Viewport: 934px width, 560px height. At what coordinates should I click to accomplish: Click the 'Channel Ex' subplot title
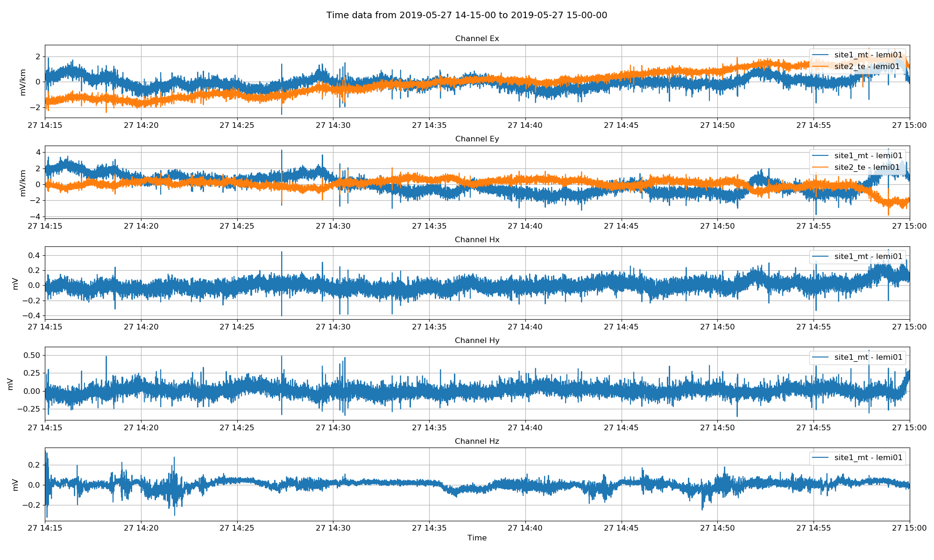pyautogui.click(x=477, y=38)
